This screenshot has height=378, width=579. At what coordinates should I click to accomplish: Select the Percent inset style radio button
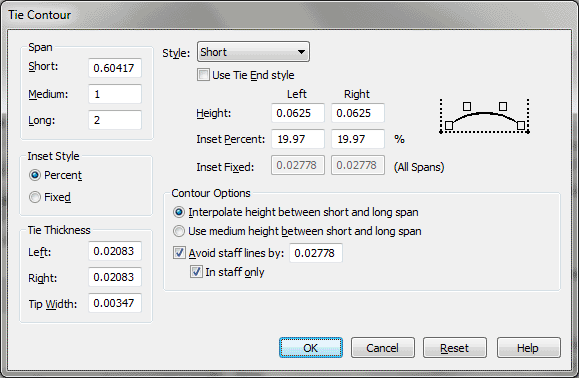coord(35,175)
